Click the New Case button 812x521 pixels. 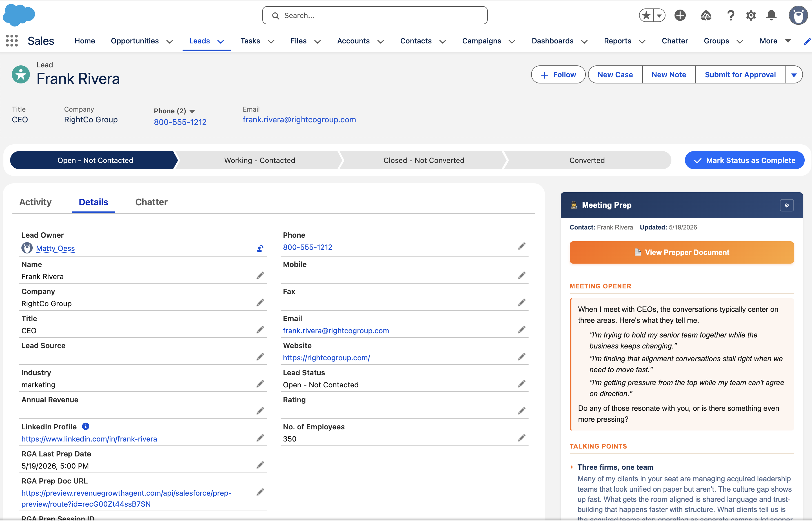(615, 75)
